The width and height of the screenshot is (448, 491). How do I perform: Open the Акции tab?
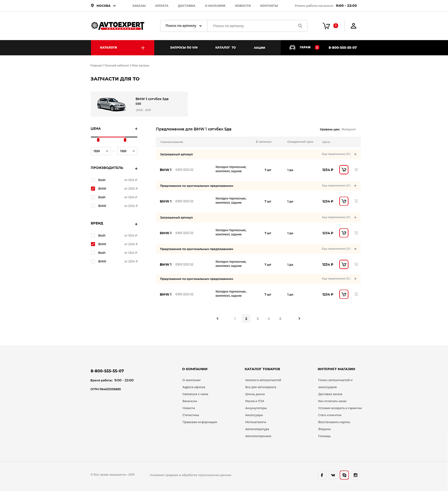(260, 48)
